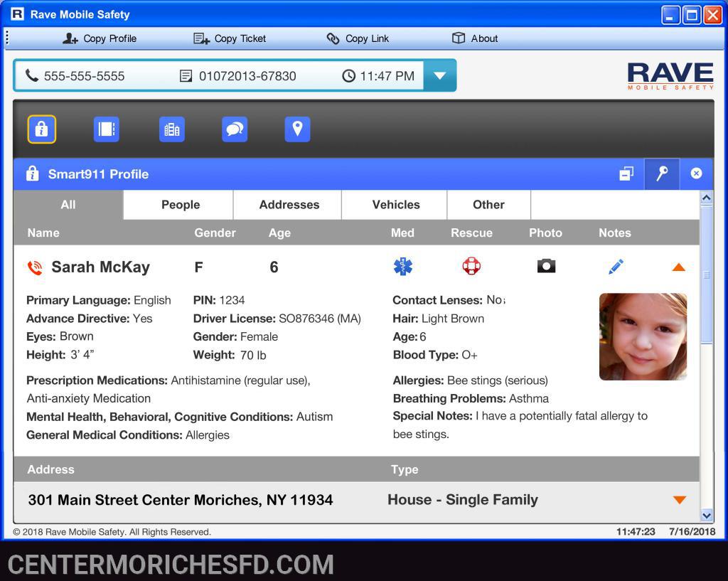Minimize the Rave Mobile Safety window
Image resolution: width=728 pixels, height=581 pixels.
pos(670,16)
